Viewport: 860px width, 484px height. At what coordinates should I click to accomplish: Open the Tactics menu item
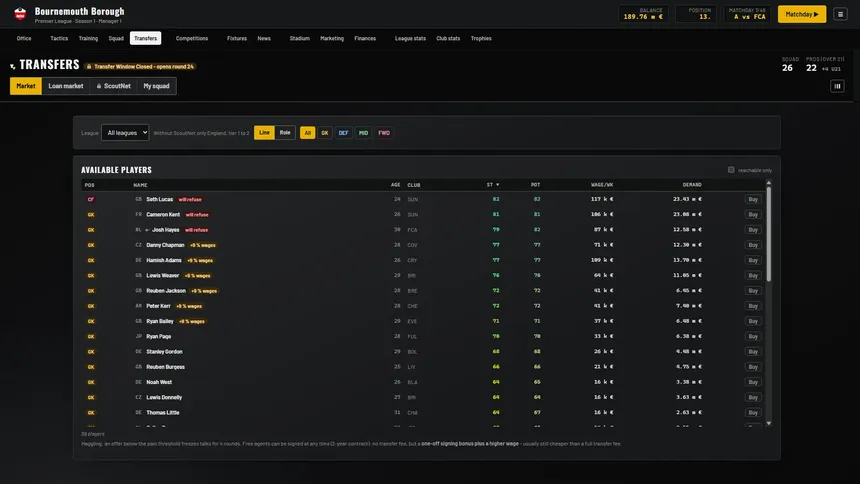point(59,38)
